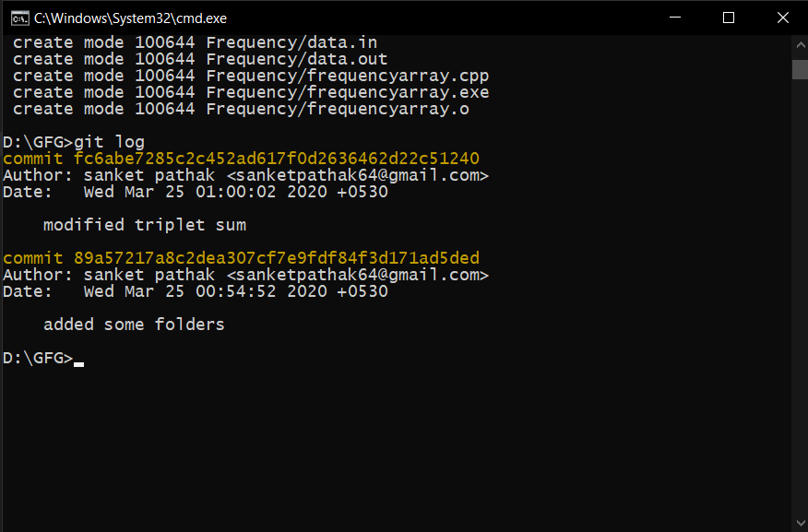
Task: Click the 'modified triplet sum' commit message
Action: pyautogui.click(x=145, y=225)
